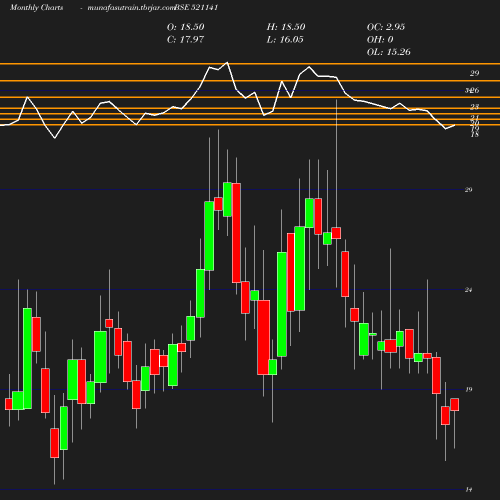Click the last red candle on chart
Image resolution: width=500 pixels, height=500 pixels.
(454, 405)
